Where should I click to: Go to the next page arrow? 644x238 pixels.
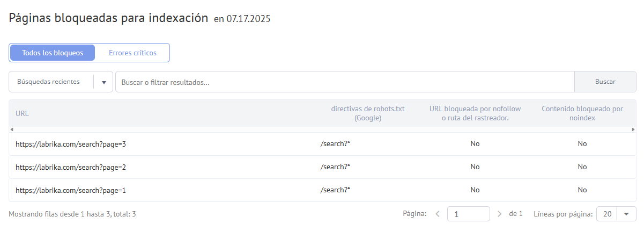(500, 214)
